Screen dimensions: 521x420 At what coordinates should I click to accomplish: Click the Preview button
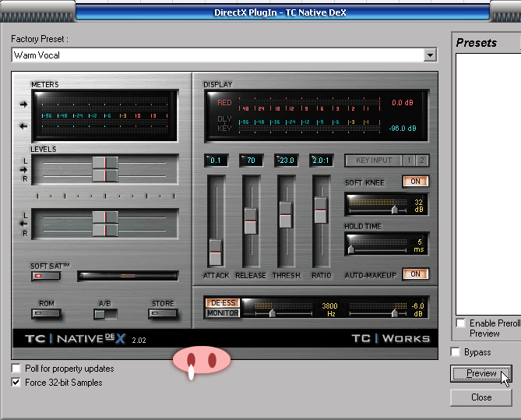[x=481, y=373]
